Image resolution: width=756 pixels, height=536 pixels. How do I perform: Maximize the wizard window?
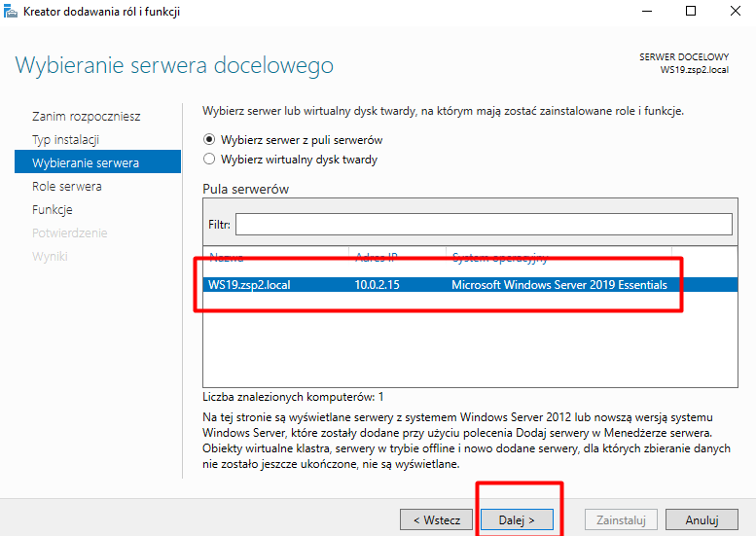click(691, 12)
